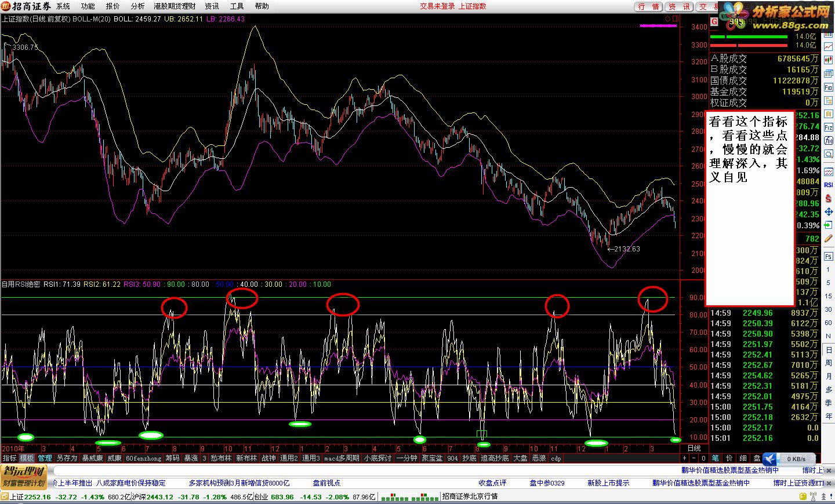Open the 收盘点评 news link
Image resolution: width=835 pixels, height=504 pixels.
(x=492, y=483)
